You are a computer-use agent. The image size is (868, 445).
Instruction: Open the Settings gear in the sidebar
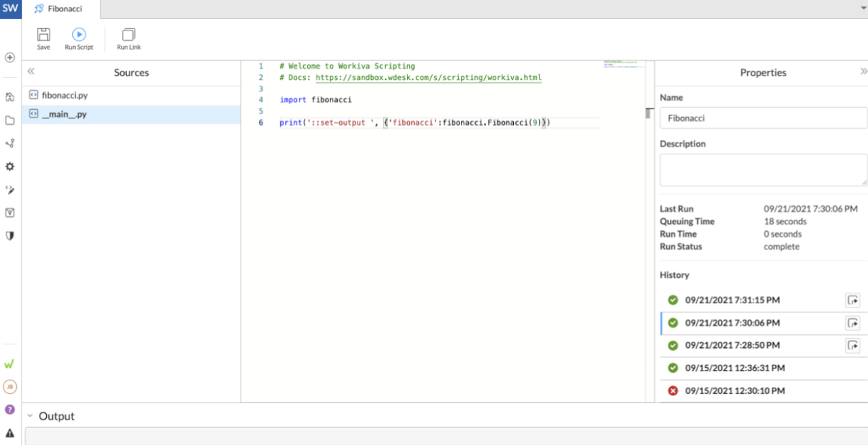pyautogui.click(x=10, y=167)
